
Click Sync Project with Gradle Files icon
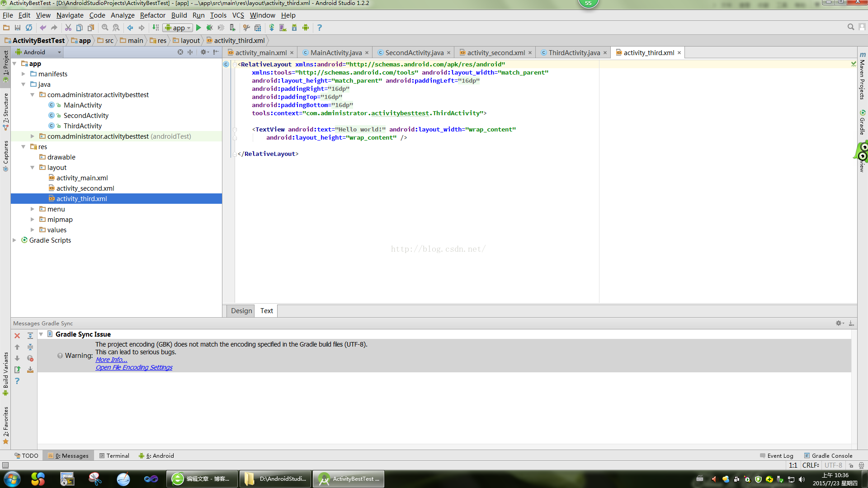[272, 28]
